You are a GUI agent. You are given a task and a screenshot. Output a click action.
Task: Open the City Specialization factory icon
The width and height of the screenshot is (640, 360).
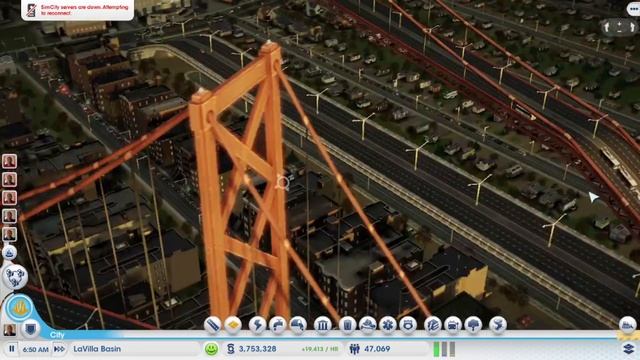pyautogui.click(x=628, y=325)
